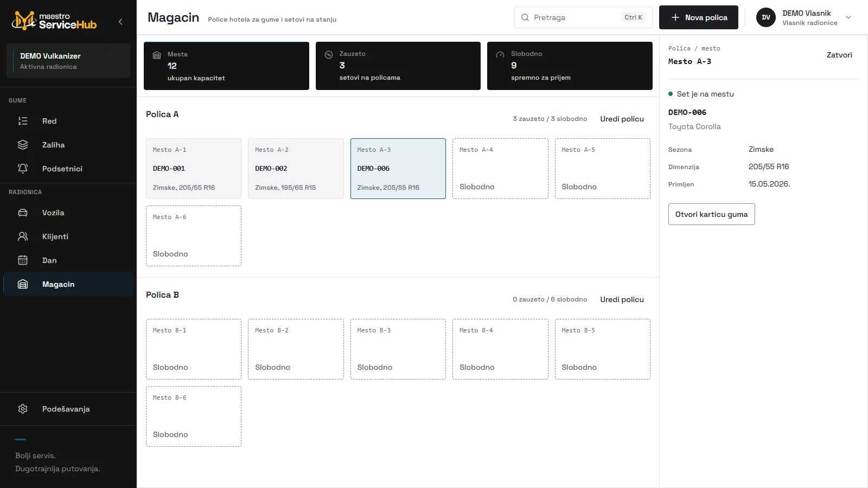Select free slot Mesto A-6
The image size is (868, 488).
(x=194, y=236)
